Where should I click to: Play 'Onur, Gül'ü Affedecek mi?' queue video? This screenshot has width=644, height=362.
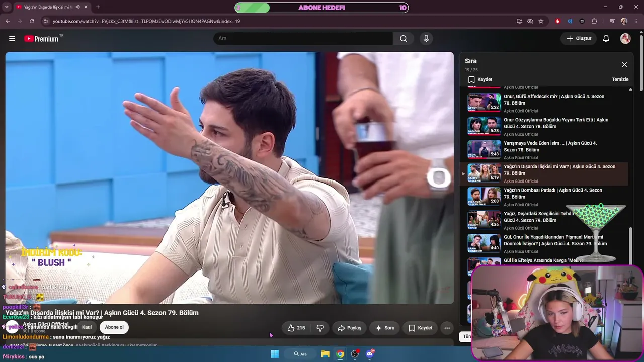pyautogui.click(x=544, y=103)
